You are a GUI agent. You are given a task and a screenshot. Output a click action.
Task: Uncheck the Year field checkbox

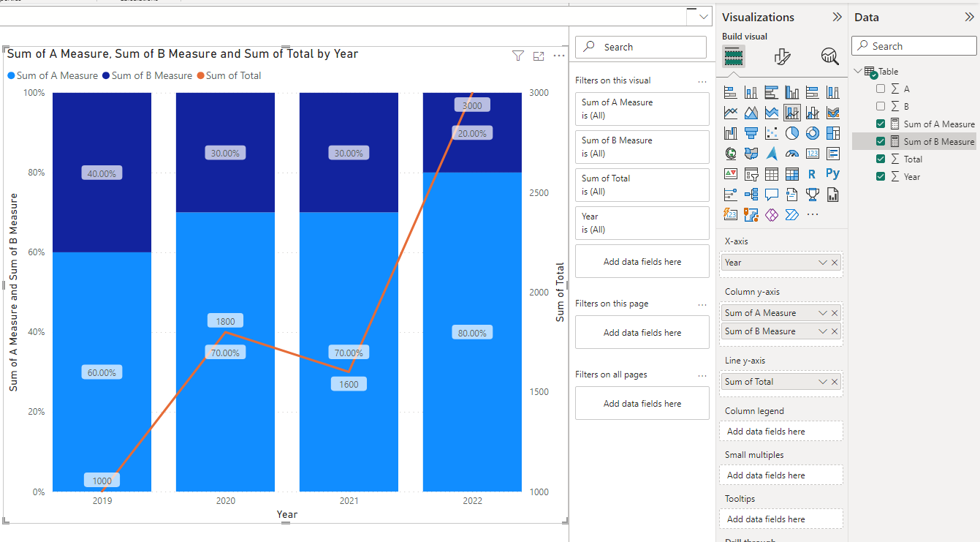coord(881,176)
